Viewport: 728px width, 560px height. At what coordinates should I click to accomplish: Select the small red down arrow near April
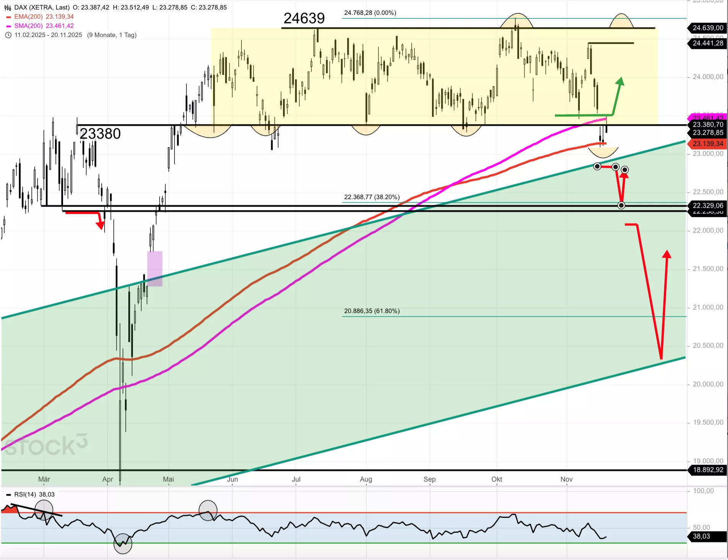[100, 221]
